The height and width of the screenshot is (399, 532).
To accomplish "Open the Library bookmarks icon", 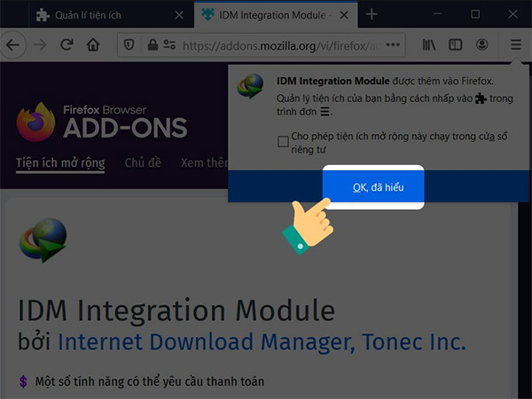I will pyautogui.click(x=429, y=45).
